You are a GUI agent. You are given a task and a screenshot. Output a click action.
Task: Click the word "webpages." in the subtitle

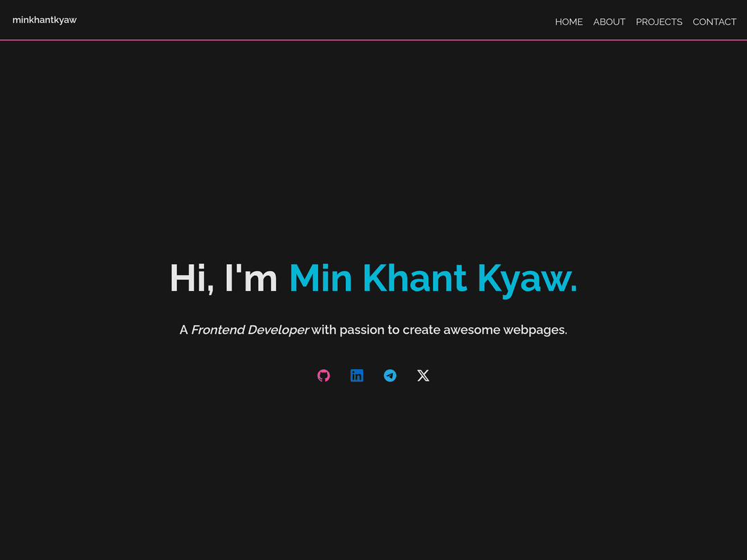click(x=535, y=330)
